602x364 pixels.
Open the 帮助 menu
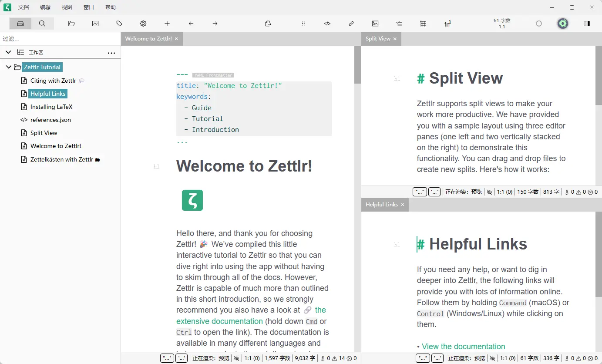click(111, 7)
